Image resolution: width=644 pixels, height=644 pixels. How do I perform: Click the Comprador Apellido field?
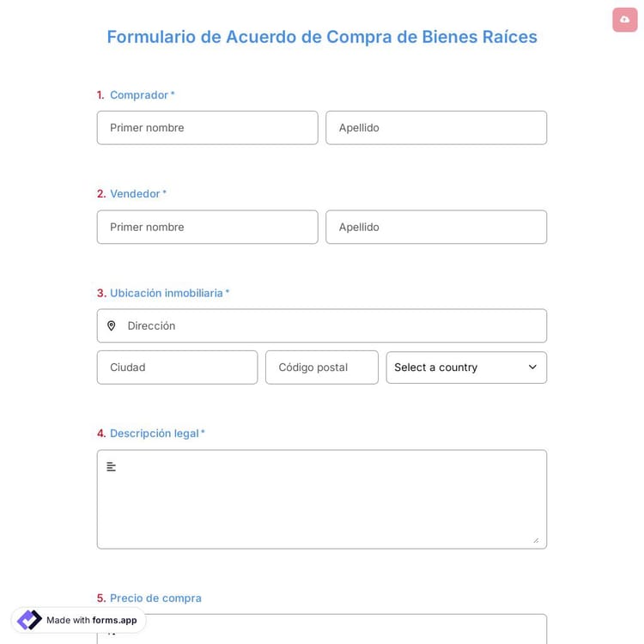(x=436, y=128)
